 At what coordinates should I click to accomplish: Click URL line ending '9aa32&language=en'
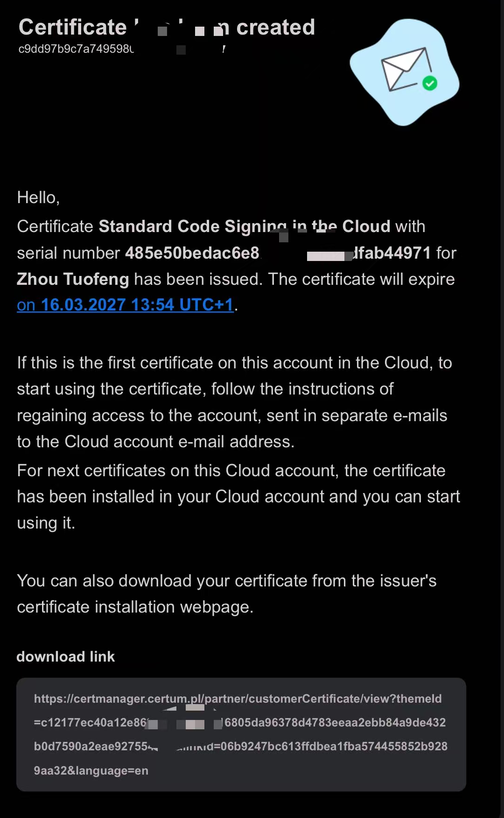[91, 771]
